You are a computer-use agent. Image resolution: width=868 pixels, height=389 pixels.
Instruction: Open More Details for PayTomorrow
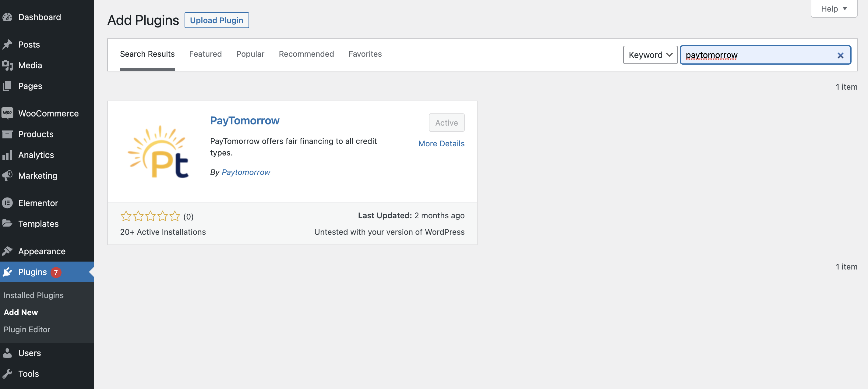tap(441, 143)
